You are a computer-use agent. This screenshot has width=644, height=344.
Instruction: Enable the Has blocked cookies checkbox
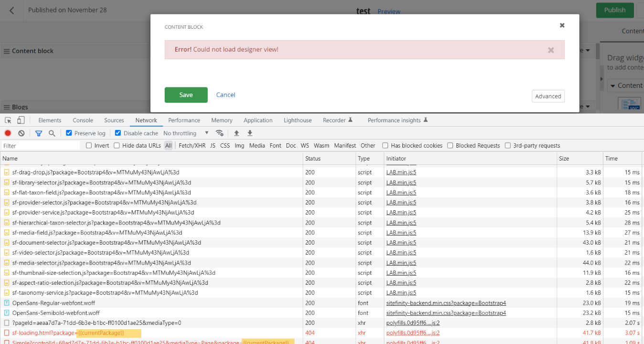[x=385, y=146]
